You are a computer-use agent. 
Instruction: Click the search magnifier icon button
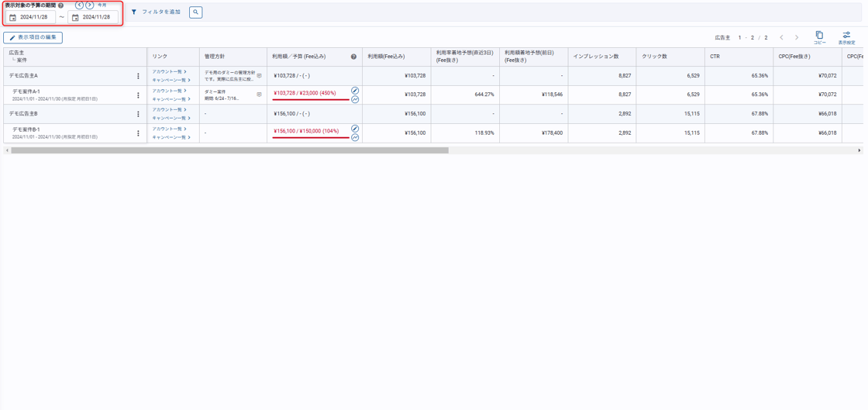195,12
